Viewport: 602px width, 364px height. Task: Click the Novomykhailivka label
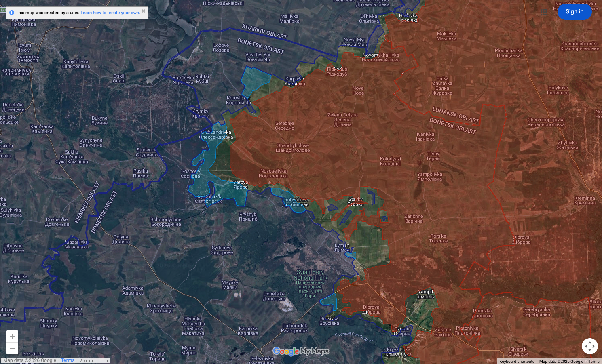coord(381,57)
